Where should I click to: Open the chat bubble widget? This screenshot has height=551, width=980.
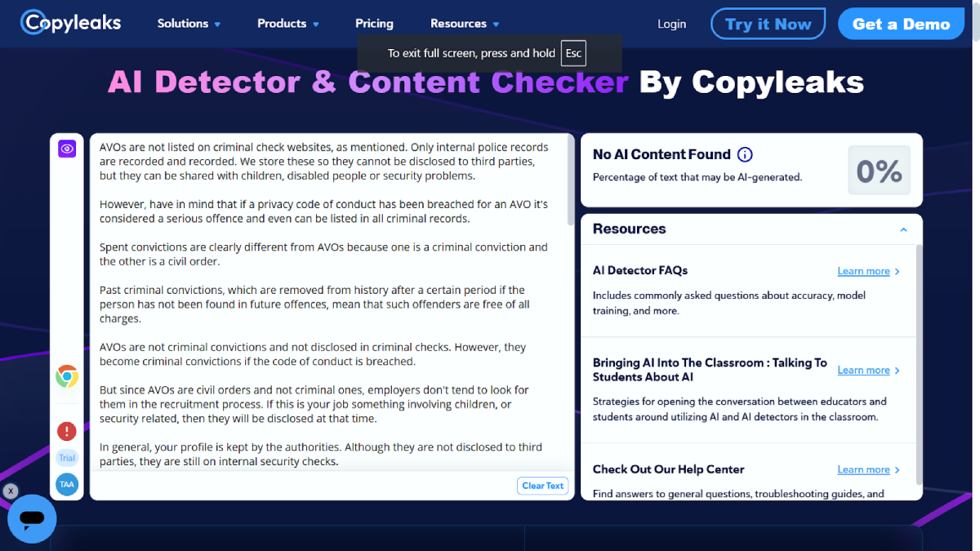(32, 518)
